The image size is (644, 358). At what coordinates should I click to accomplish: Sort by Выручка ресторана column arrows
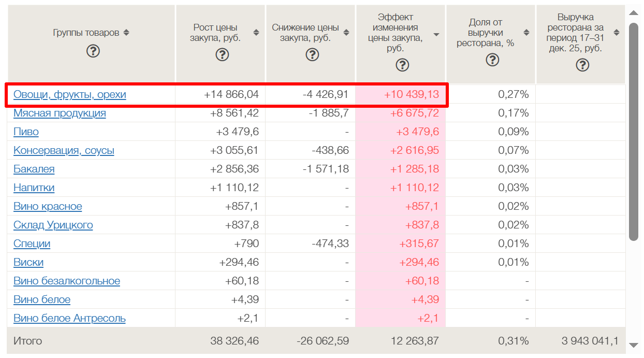coord(616,33)
